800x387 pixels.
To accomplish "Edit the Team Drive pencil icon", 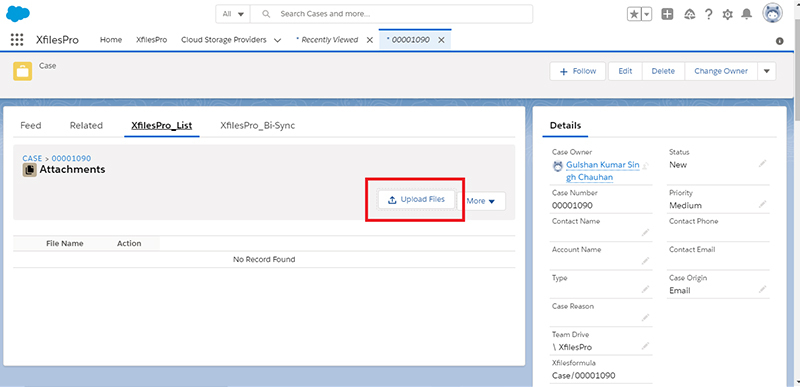I will (645, 346).
